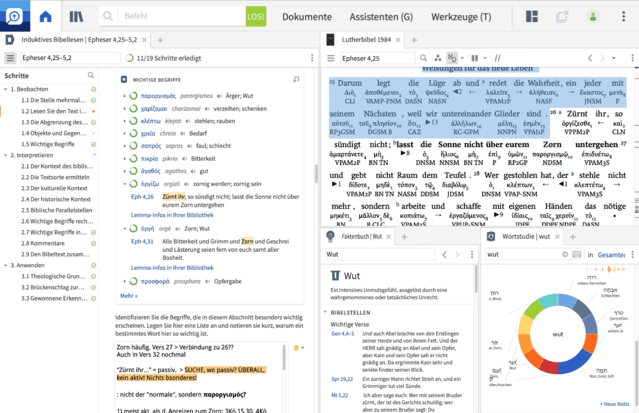The image size is (639, 413).
Task: Open the Home dashboard icon
Action: click(x=45, y=17)
